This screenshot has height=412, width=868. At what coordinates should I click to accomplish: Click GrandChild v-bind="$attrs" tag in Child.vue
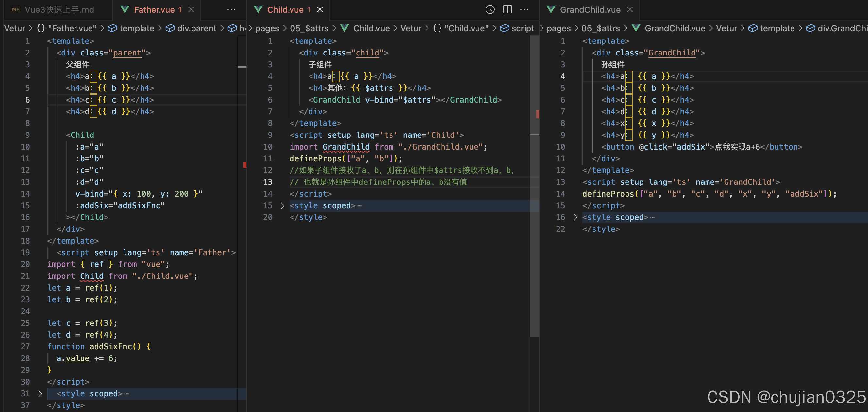point(405,100)
